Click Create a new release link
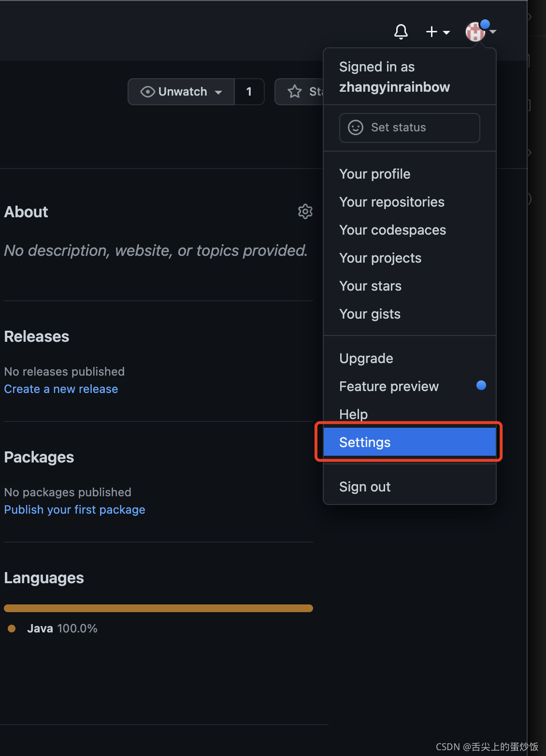The width and height of the screenshot is (546, 756). [x=61, y=389]
